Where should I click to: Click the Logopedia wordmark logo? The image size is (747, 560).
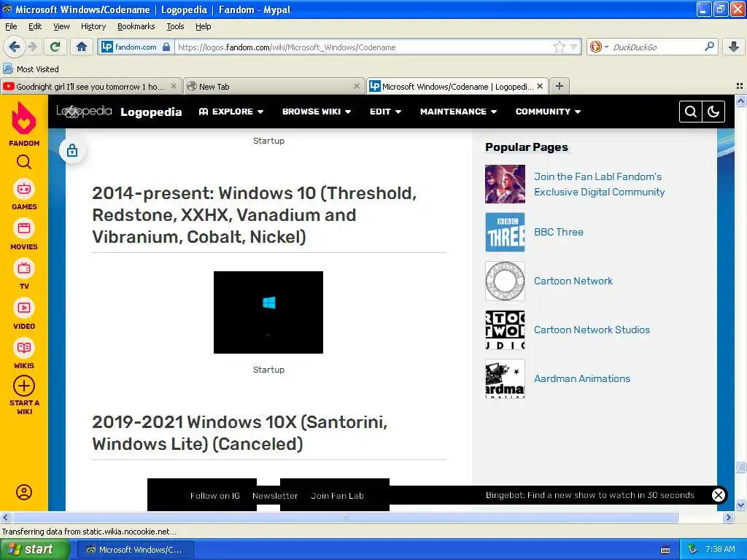[84, 111]
